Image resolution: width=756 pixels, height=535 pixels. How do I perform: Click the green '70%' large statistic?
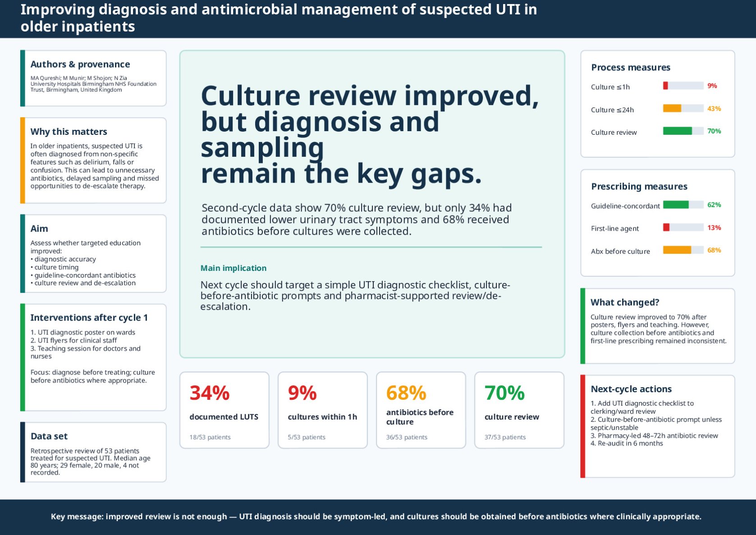(504, 393)
